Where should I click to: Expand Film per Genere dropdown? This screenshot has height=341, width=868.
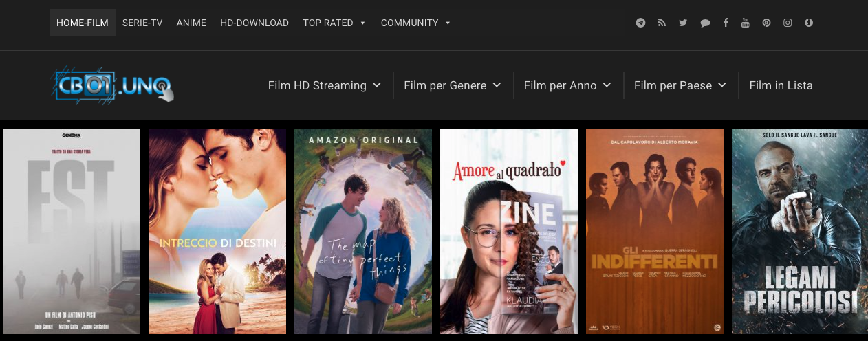point(453,85)
